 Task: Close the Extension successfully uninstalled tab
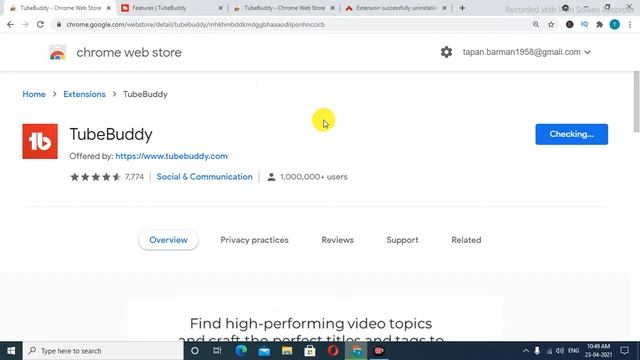pos(444,8)
